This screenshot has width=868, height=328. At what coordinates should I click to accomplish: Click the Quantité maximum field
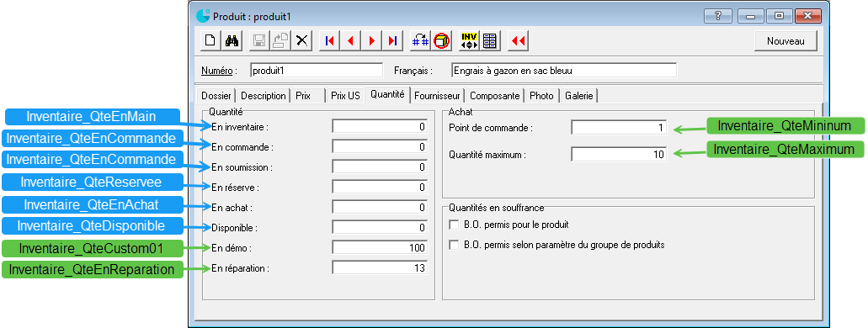tap(619, 155)
